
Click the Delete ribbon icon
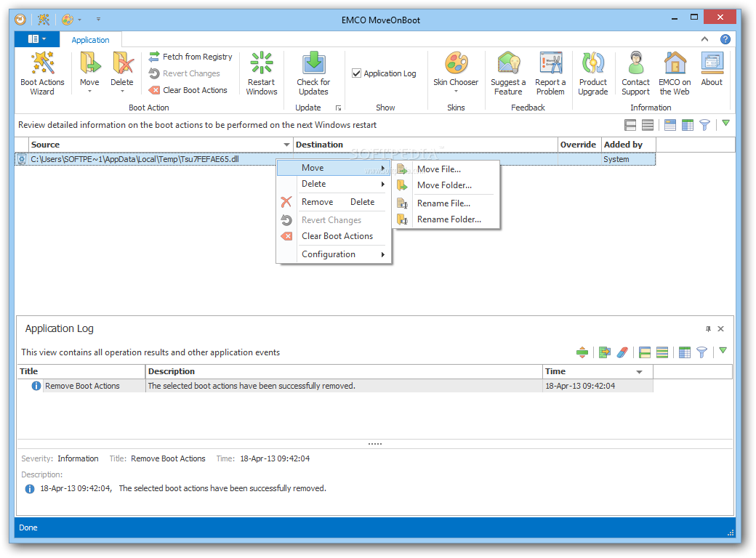[122, 62]
